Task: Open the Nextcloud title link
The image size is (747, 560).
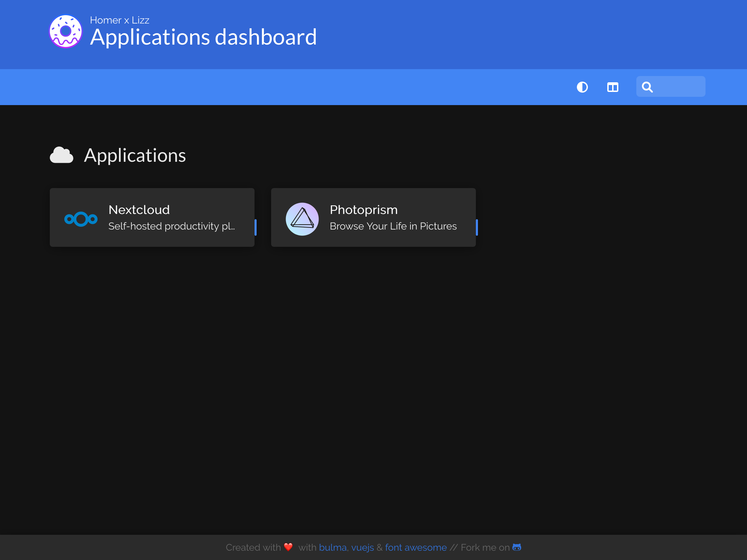Action: click(x=139, y=210)
